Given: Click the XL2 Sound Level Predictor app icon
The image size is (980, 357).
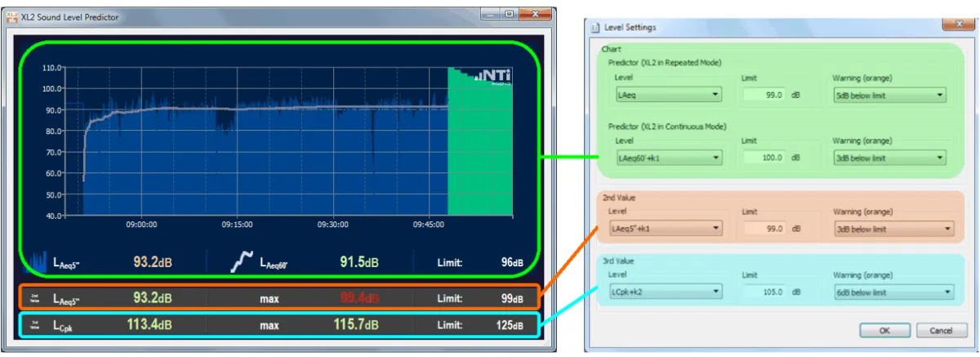Looking at the screenshot, I should pos(13,16).
